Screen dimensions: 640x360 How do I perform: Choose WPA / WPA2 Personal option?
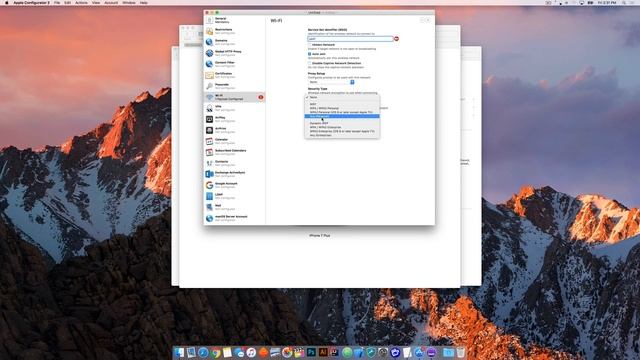coord(342,108)
